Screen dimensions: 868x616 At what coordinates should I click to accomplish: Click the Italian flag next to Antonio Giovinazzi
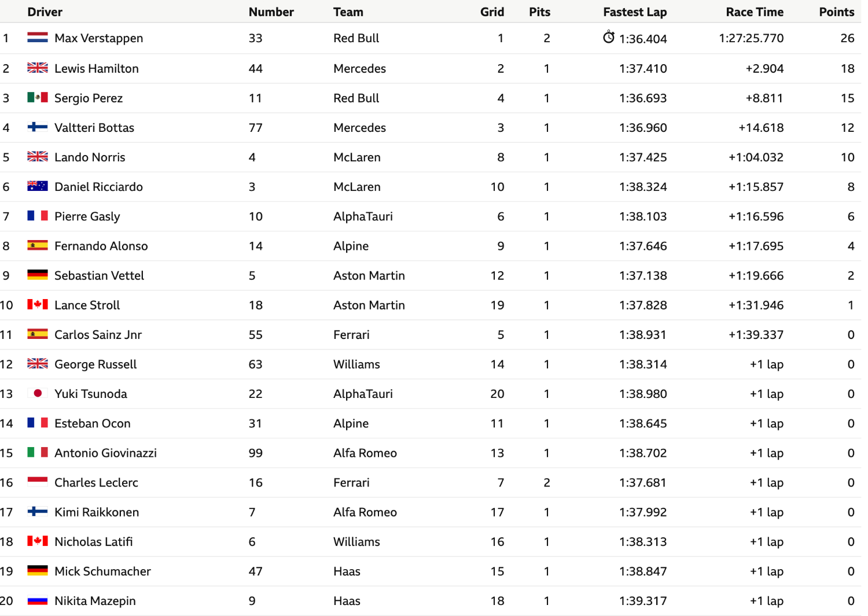(38, 452)
